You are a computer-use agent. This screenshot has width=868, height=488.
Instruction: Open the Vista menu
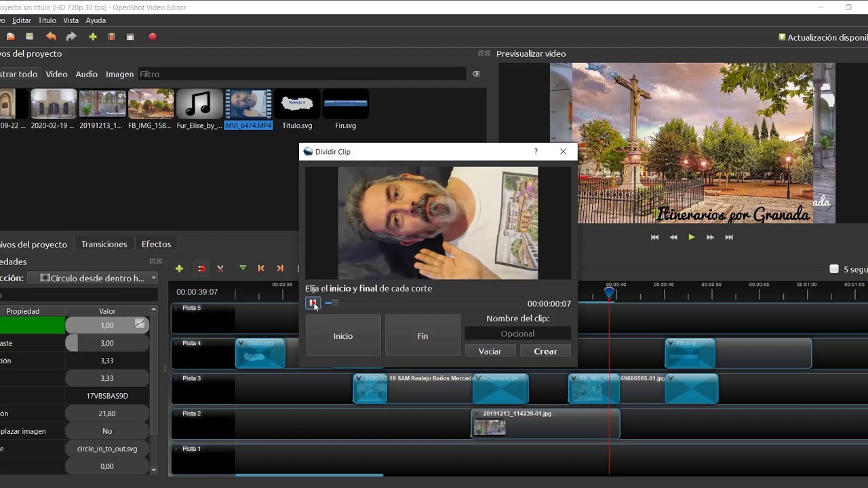pyautogui.click(x=71, y=20)
